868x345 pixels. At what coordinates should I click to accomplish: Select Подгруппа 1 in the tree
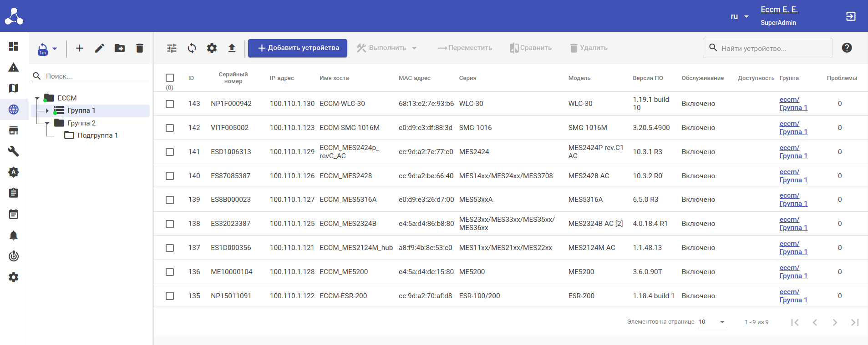[x=97, y=135]
